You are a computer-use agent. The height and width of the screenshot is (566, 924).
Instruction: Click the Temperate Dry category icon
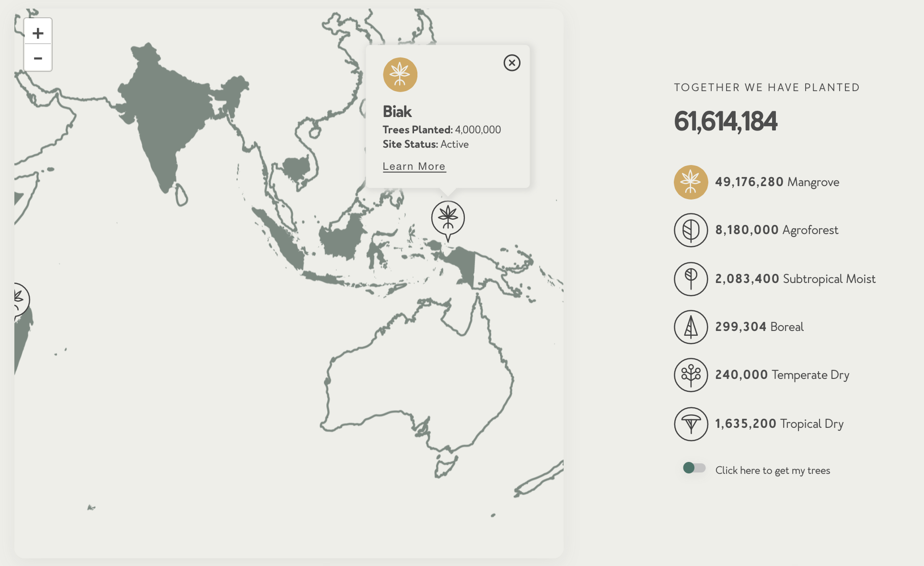tap(691, 375)
